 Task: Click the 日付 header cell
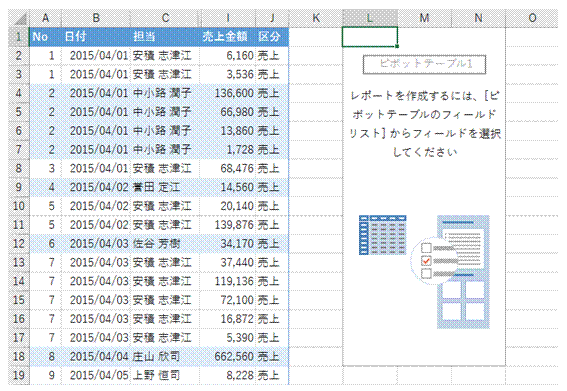96,37
